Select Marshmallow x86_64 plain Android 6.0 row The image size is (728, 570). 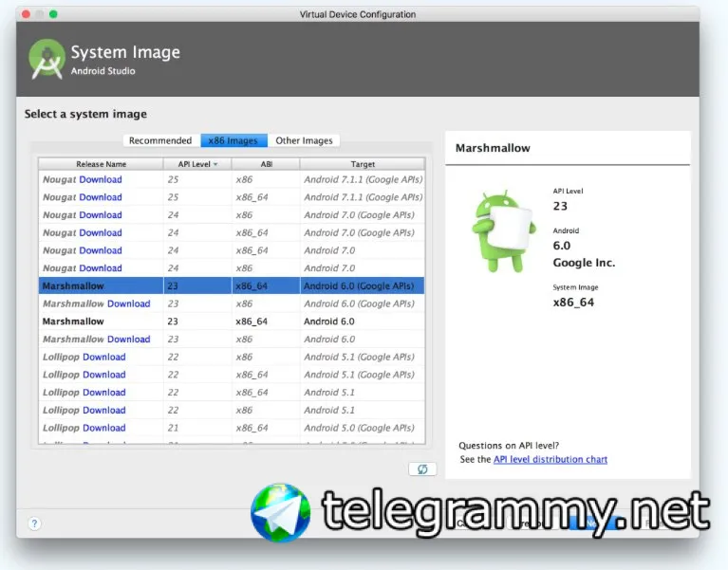[x=232, y=322]
